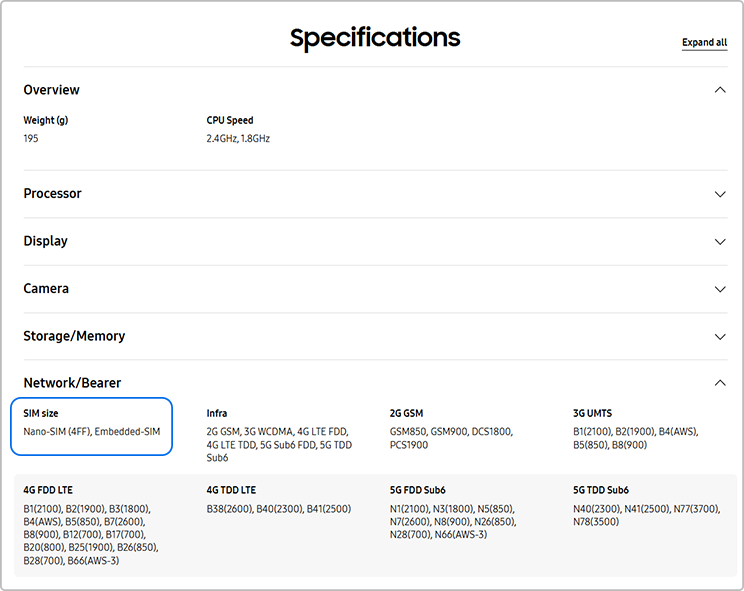
Task: Click the 3G UMTS band values
Action: coord(635,438)
